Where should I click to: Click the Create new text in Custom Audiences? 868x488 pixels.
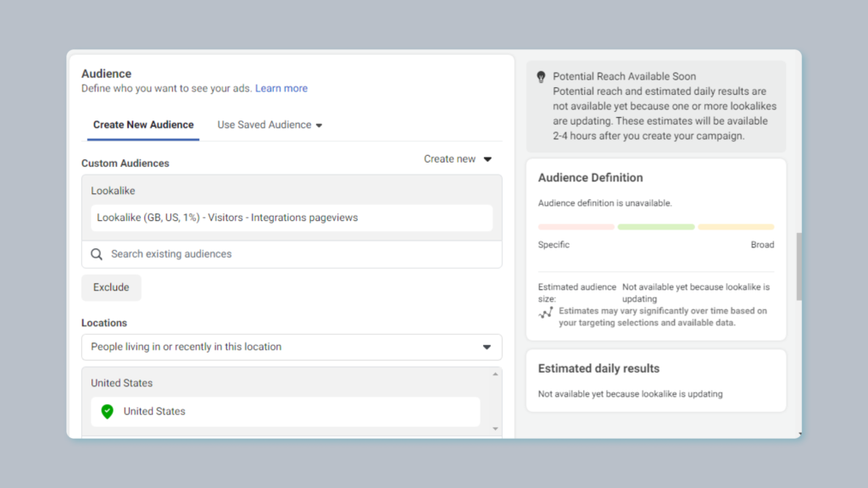point(449,159)
